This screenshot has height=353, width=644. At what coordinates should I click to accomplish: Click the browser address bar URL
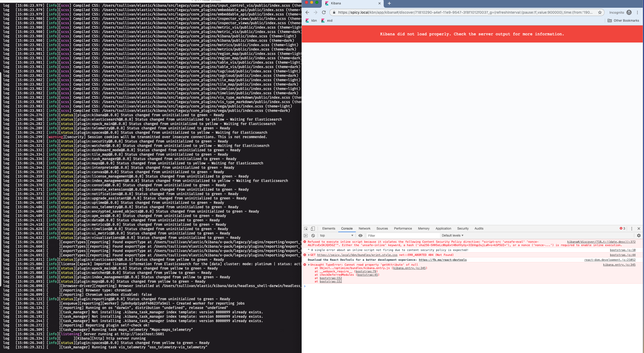465,12
